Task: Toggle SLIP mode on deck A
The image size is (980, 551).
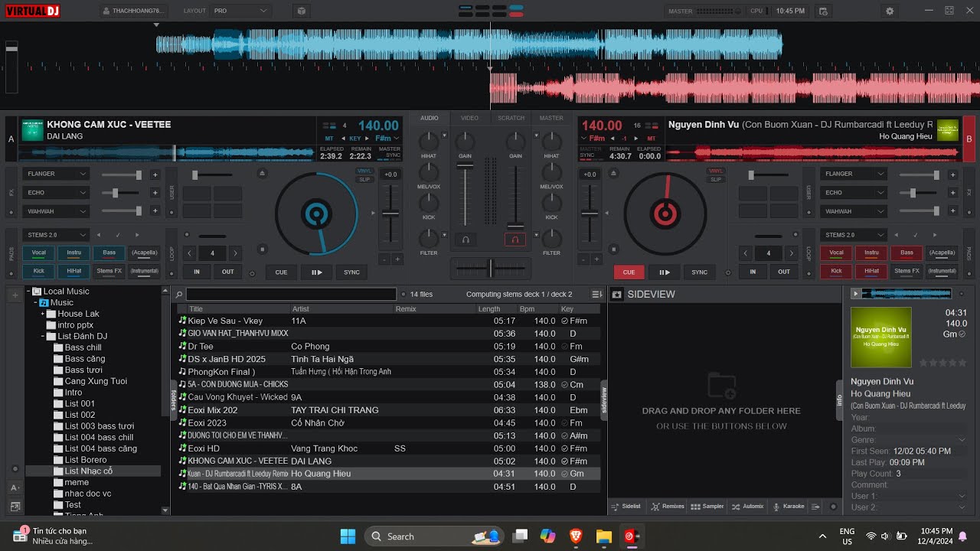Action: click(365, 180)
